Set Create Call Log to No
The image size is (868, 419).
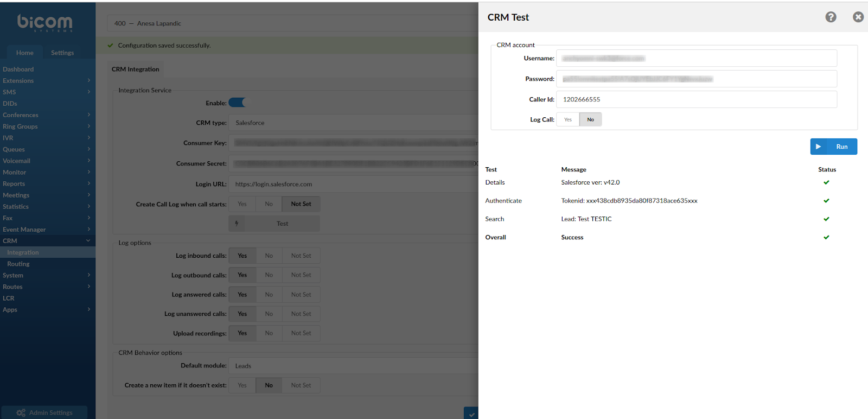point(269,204)
